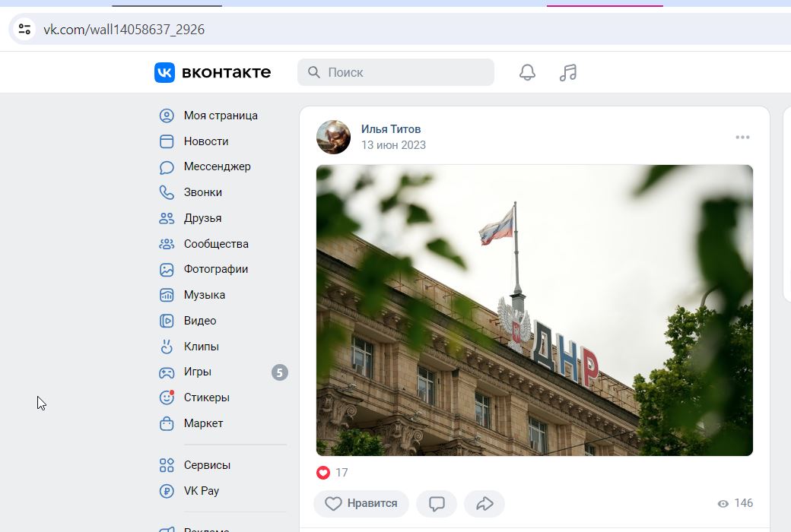Click the view count 146
Image resolution: width=791 pixels, height=532 pixels.
pyautogui.click(x=744, y=503)
